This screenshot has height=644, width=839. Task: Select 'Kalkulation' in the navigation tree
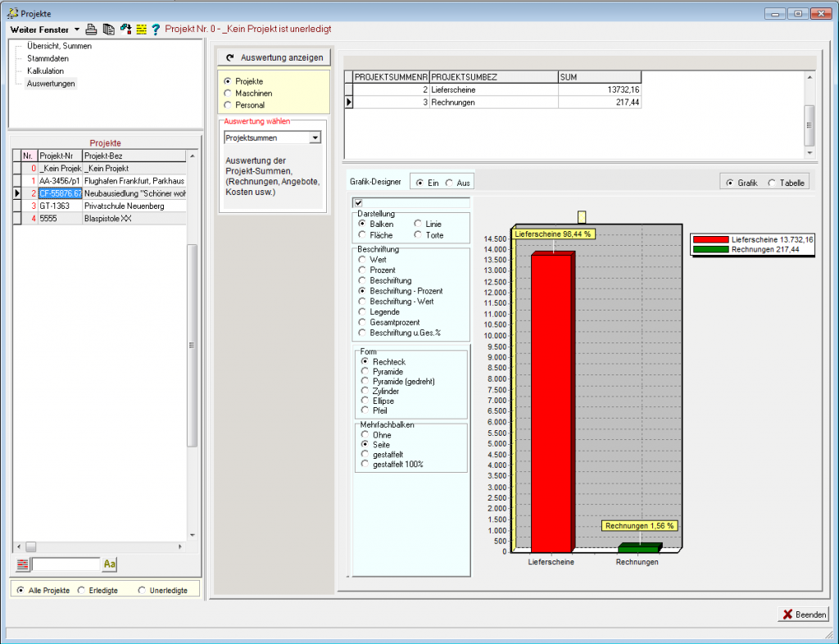point(45,71)
